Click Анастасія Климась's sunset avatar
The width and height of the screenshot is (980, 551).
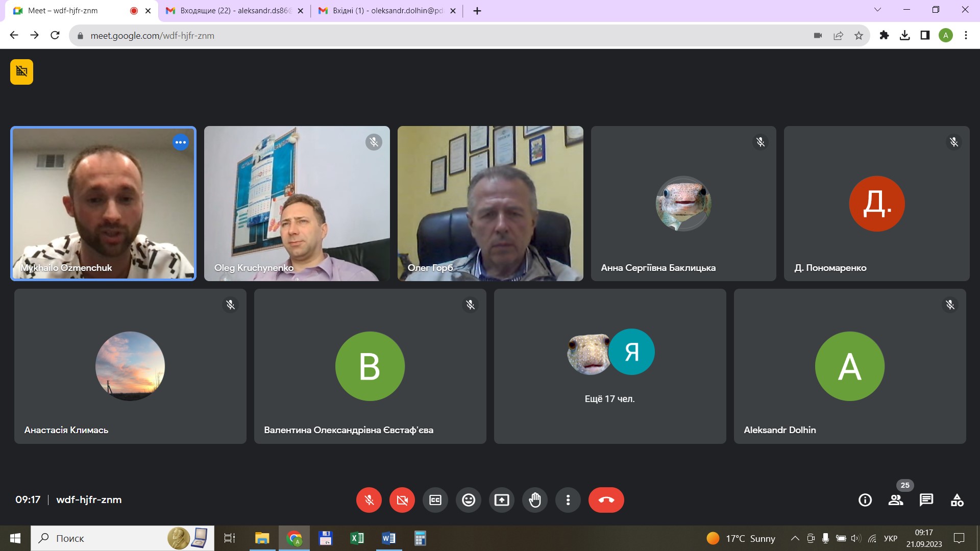[x=130, y=366]
